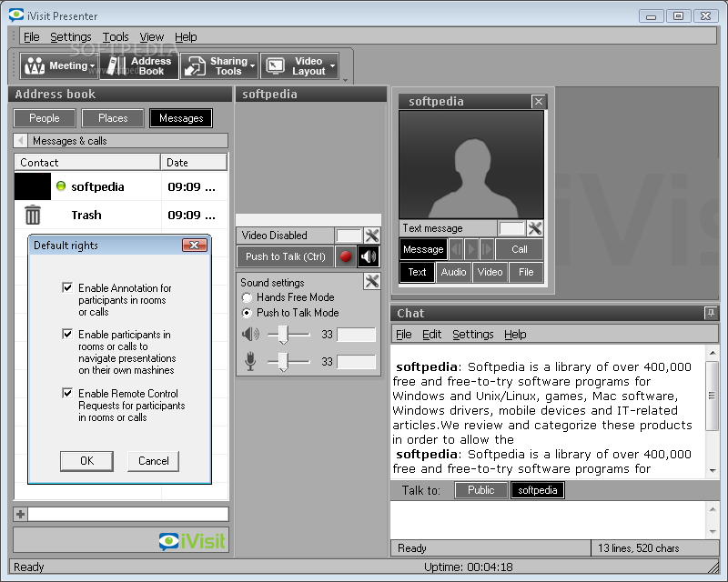Select the Trash can icon
728x582 pixels.
coord(33,215)
